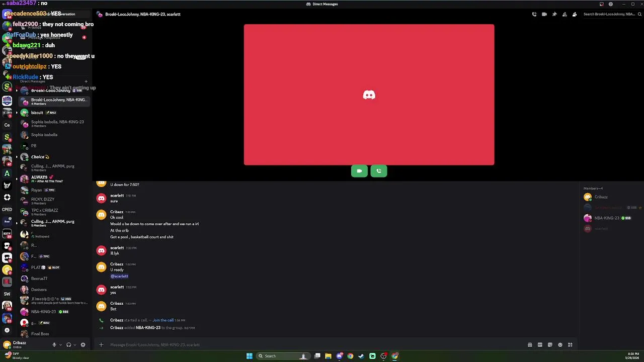Open the ALWAYS direct message

(x=54, y=179)
